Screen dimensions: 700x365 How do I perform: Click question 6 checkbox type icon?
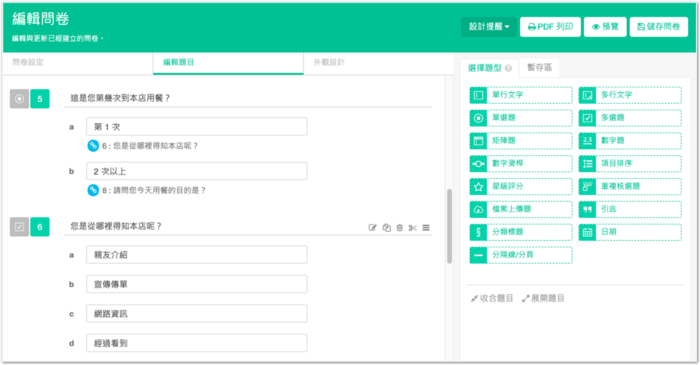click(19, 227)
